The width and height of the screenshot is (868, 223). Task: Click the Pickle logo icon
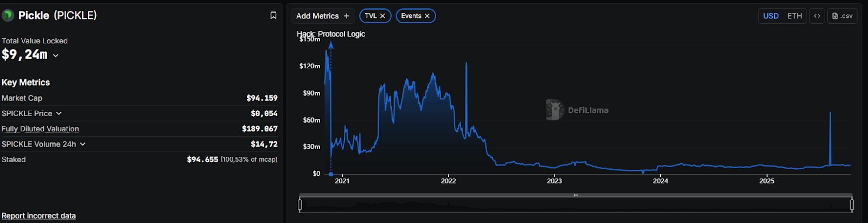[x=8, y=15]
